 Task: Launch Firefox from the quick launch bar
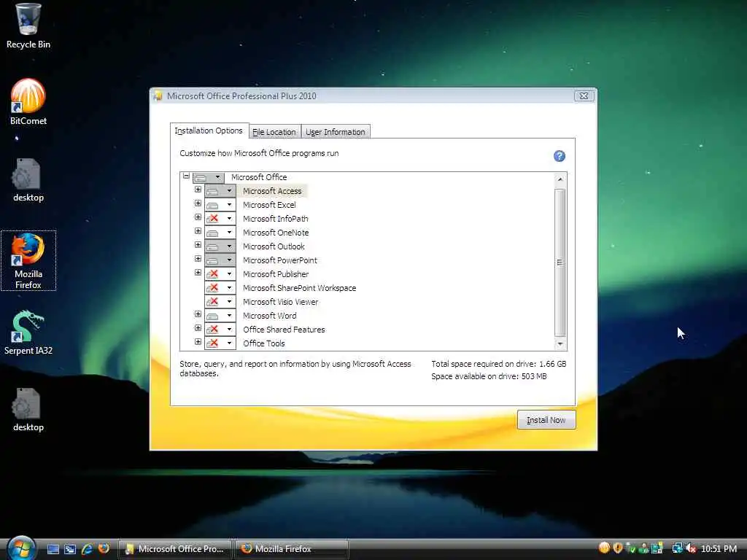click(104, 548)
